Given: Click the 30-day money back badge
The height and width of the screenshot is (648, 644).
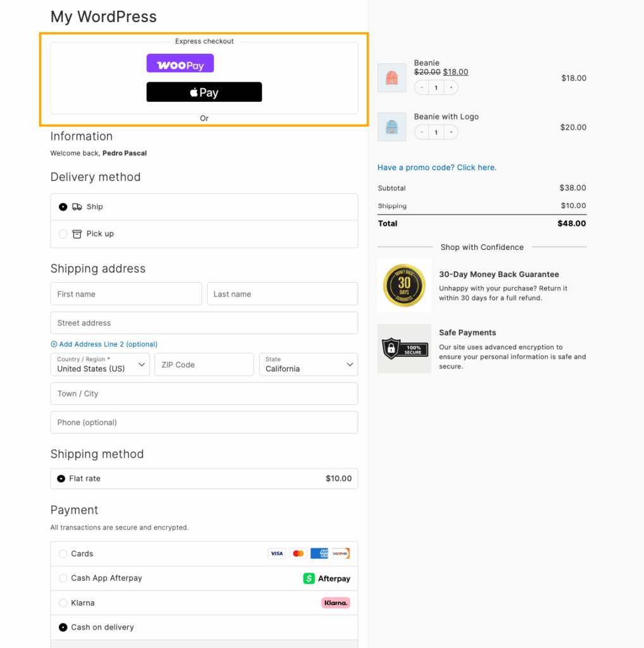Looking at the screenshot, I should [404, 285].
